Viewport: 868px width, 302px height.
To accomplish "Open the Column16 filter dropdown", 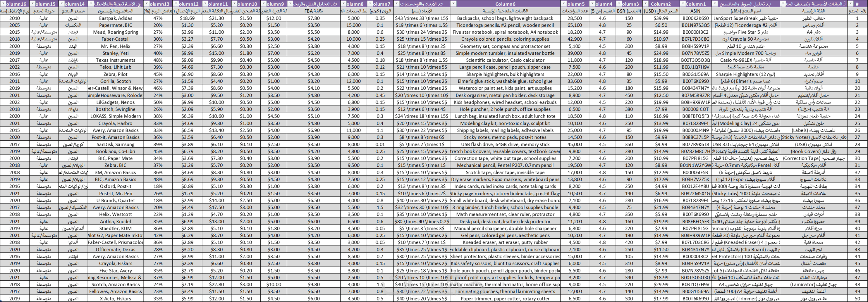I will click(4, 4).
